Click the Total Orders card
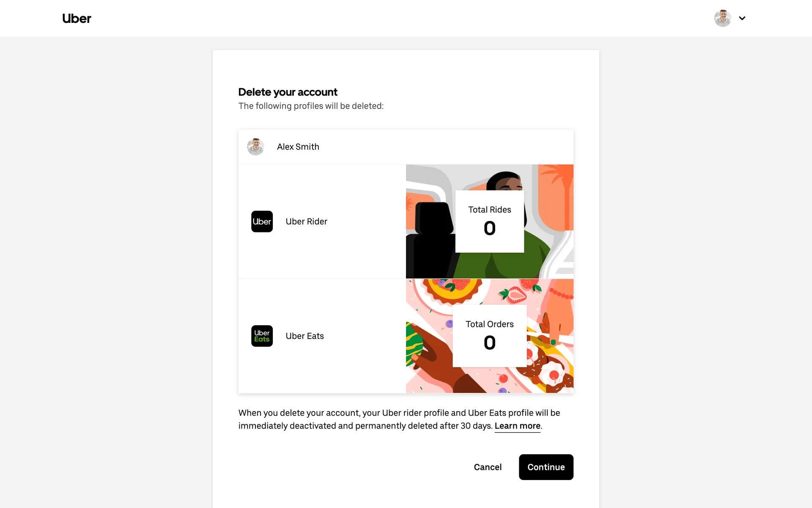The width and height of the screenshot is (812, 508). tap(489, 336)
